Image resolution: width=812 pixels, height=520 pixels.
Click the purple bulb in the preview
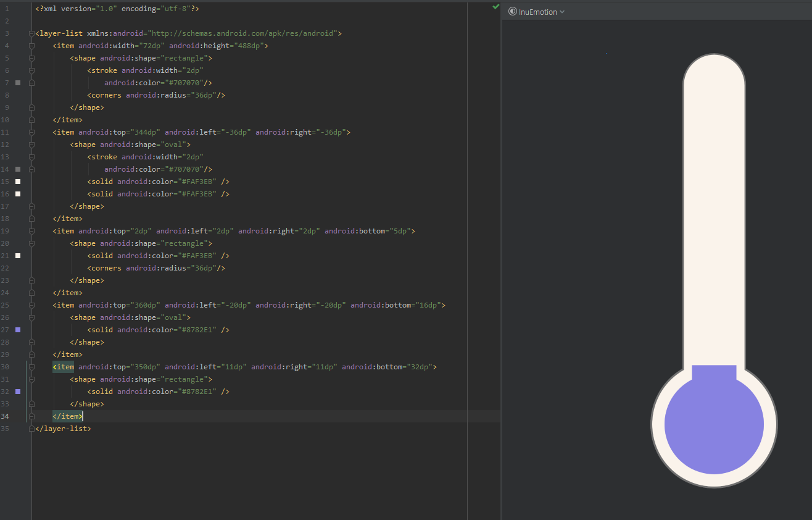[714, 424]
